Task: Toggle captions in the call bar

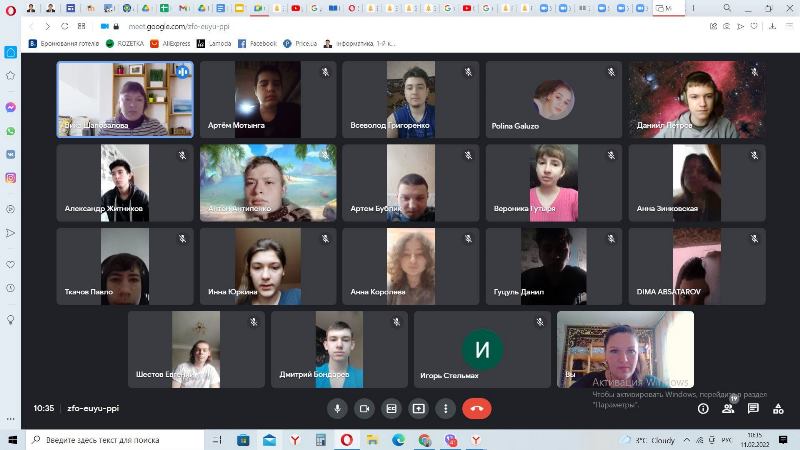Action: (392, 408)
